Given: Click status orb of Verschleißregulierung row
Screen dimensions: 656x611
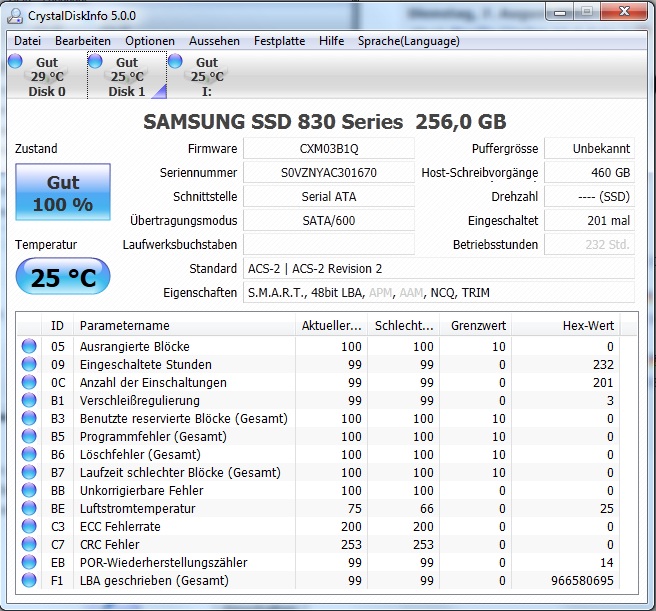Looking at the screenshot, I should [x=29, y=400].
